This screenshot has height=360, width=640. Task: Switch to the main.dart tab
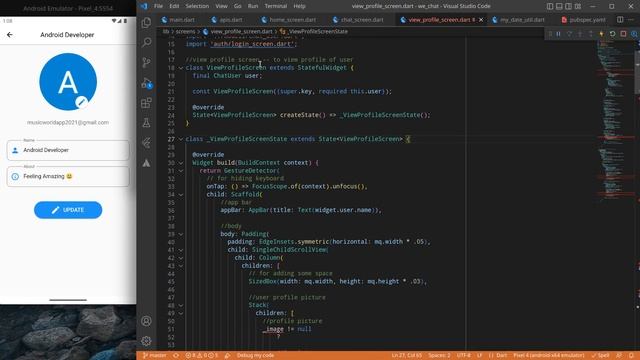point(178,20)
